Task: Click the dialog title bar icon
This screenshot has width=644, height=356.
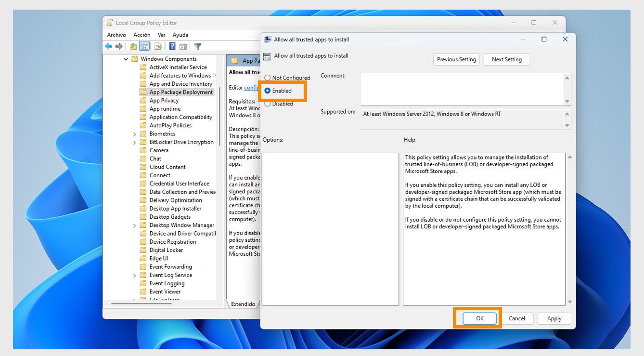Action: click(x=268, y=40)
